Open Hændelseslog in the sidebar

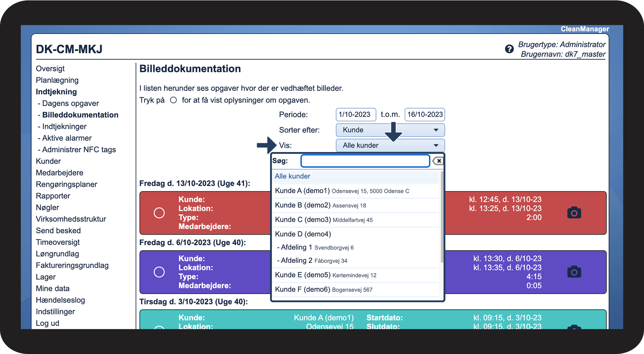[x=61, y=300]
